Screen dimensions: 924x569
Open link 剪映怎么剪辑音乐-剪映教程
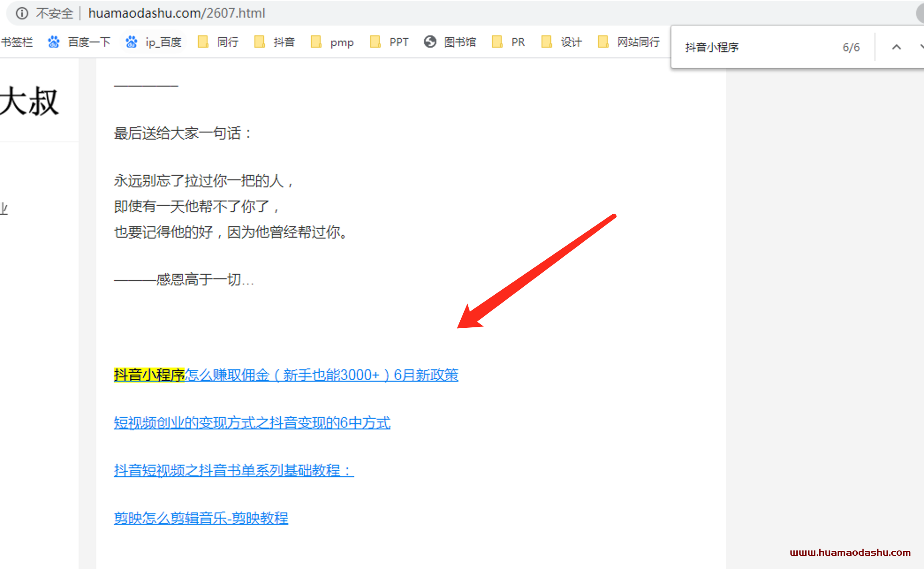[201, 518]
